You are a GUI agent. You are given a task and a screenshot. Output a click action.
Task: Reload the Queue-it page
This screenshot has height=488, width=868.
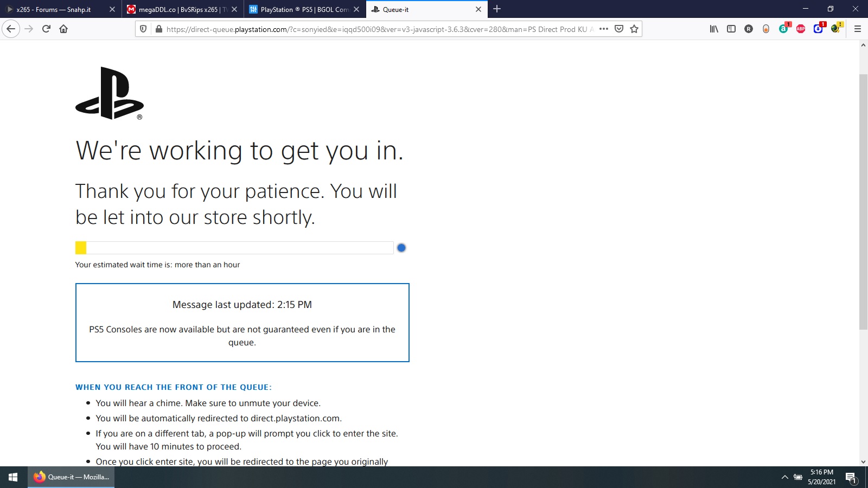[x=46, y=29]
